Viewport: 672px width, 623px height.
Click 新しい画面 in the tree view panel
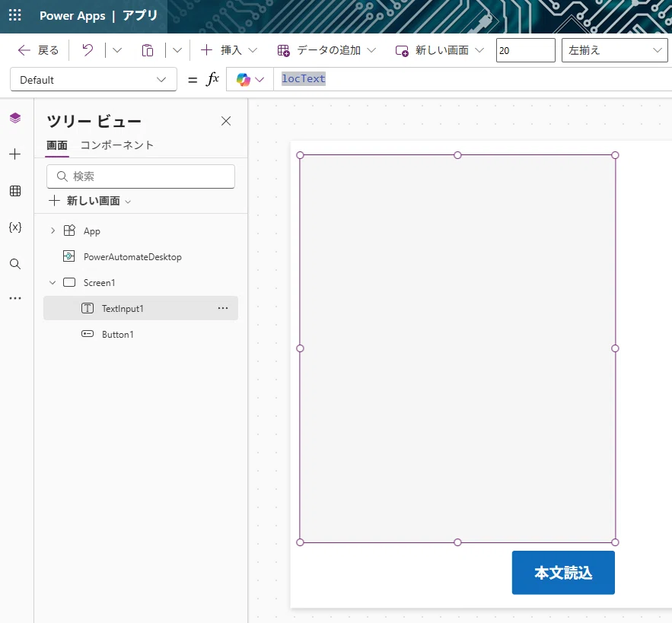[x=90, y=201]
